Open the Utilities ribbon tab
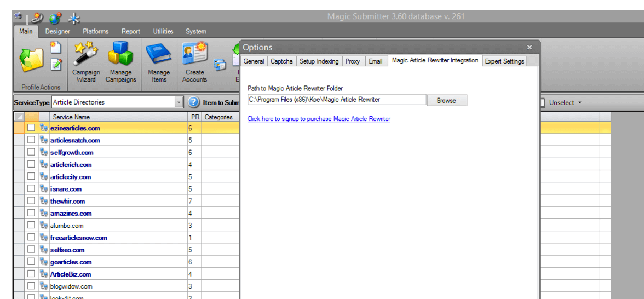Screen dimensions: 644x299 pos(163,31)
